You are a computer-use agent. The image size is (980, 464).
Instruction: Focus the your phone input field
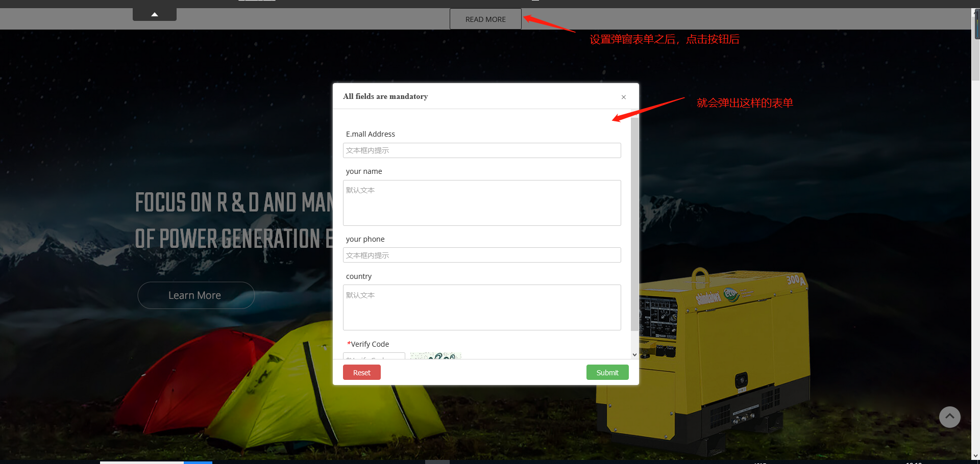pyautogui.click(x=481, y=255)
